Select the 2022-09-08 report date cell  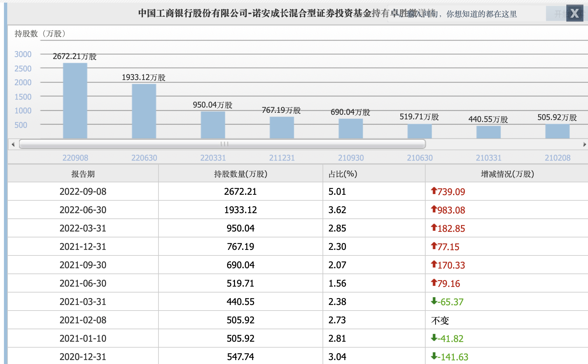pyautogui.click(x=83, y=192)
